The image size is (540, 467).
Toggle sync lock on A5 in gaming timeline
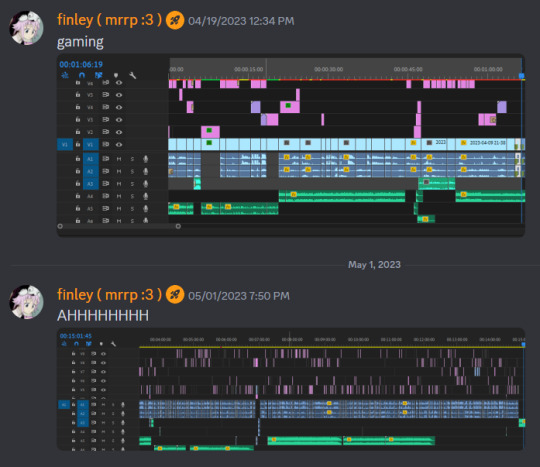[x=105, y=208]
